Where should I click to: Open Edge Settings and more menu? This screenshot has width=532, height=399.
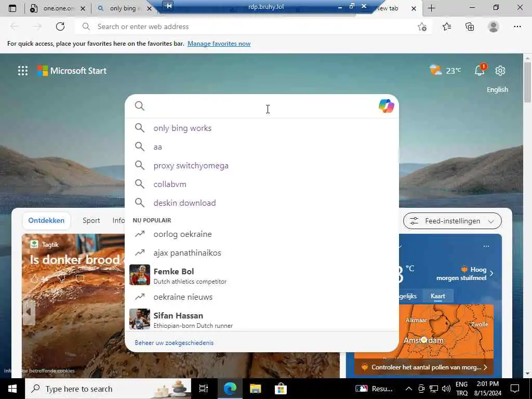(517, 26)
